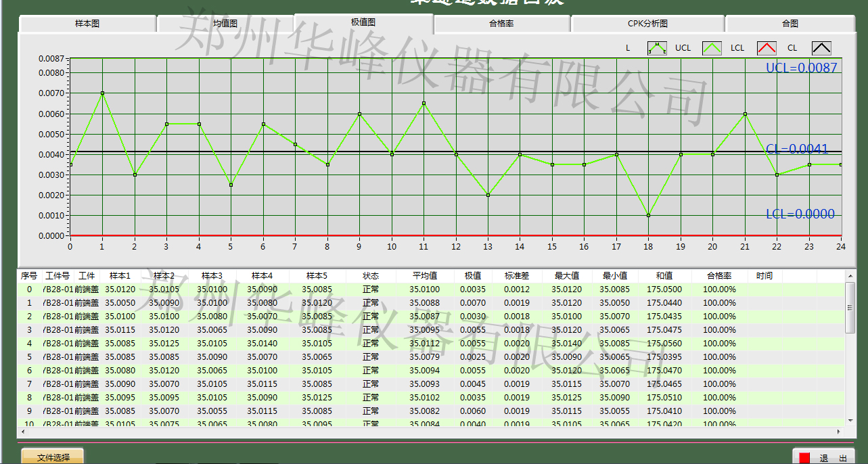This screenshot has height=464, width=868.
Task: Click the horizontal scrollbar right arrow
Action: pyautogui.click(x=840, y=431)
